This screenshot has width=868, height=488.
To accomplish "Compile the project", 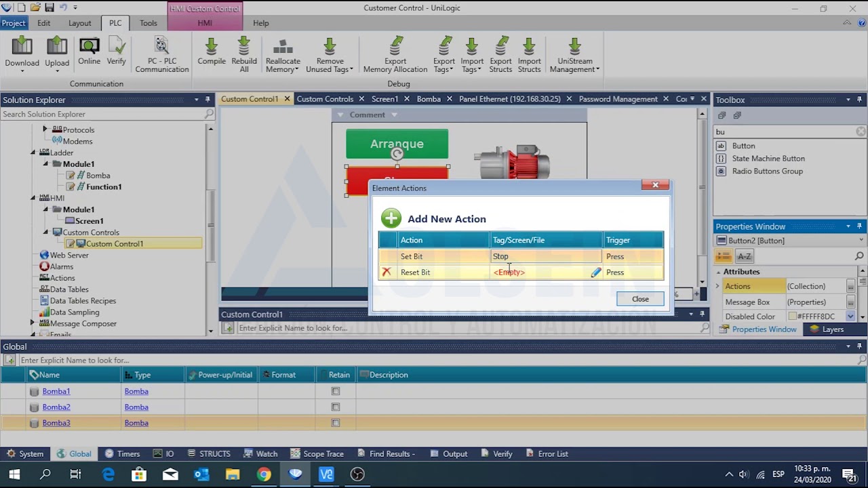I will 212,47.
